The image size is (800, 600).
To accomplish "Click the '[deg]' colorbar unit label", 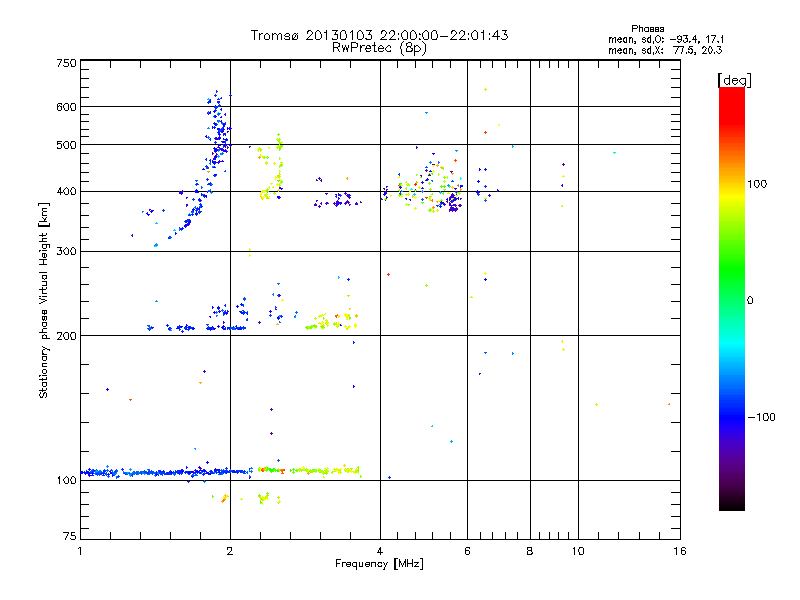I will (x=734, y=81).
